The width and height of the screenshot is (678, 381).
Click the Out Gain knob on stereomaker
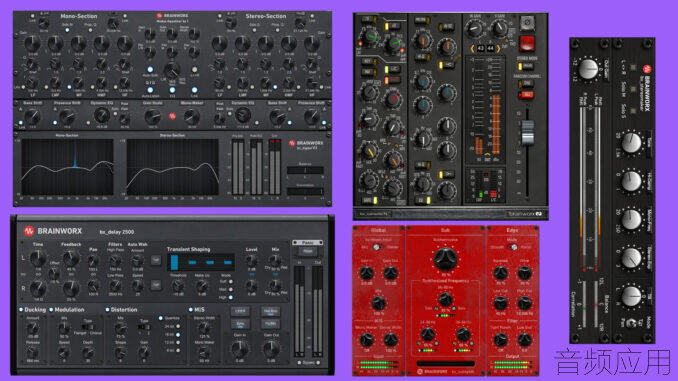[588, 69]
